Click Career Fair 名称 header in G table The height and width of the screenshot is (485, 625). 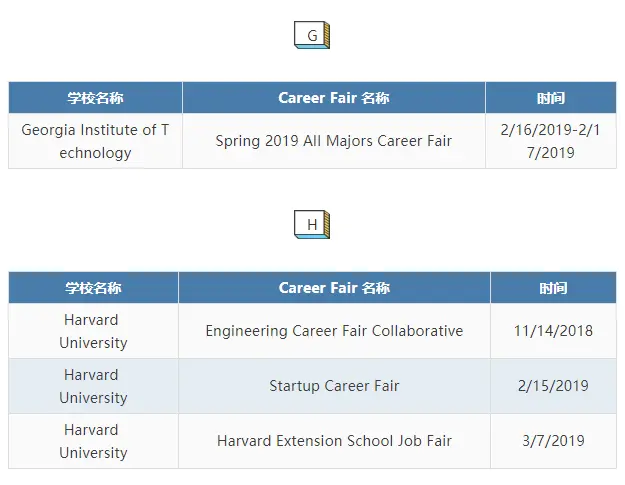pyautogui.click(x=334, y=98)
